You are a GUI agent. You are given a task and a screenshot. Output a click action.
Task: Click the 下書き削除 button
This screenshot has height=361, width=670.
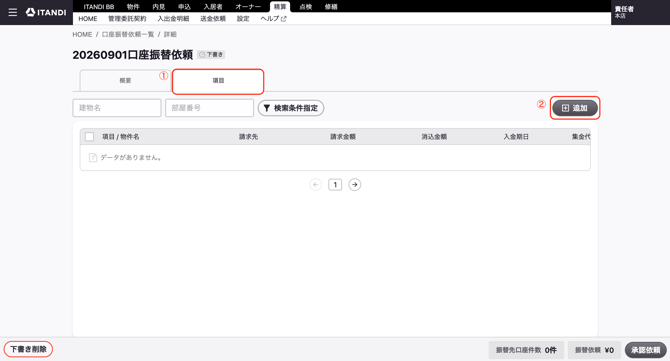[28, 349]
